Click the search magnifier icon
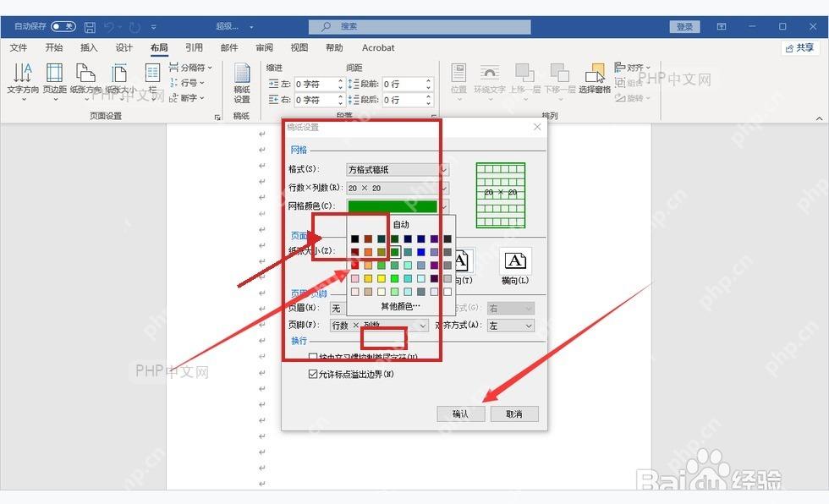Image resolution: width=829 pixels, height=504 pixels. coord(327,26)
